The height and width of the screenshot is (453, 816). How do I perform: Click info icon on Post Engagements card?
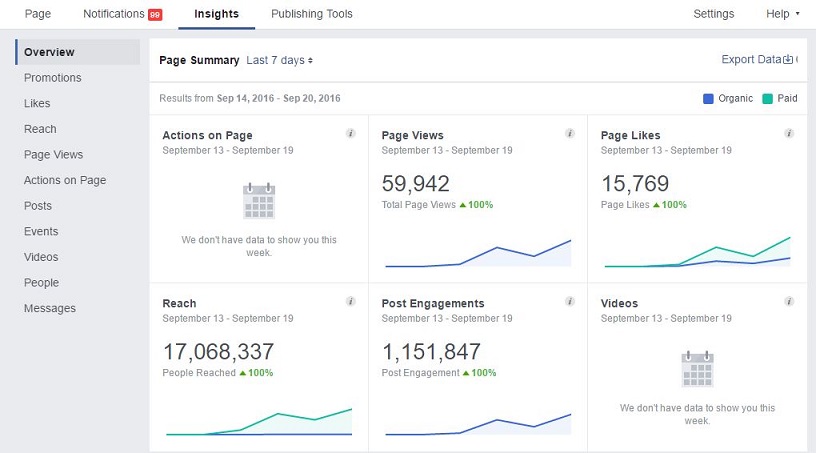click(x=569, y=301)
